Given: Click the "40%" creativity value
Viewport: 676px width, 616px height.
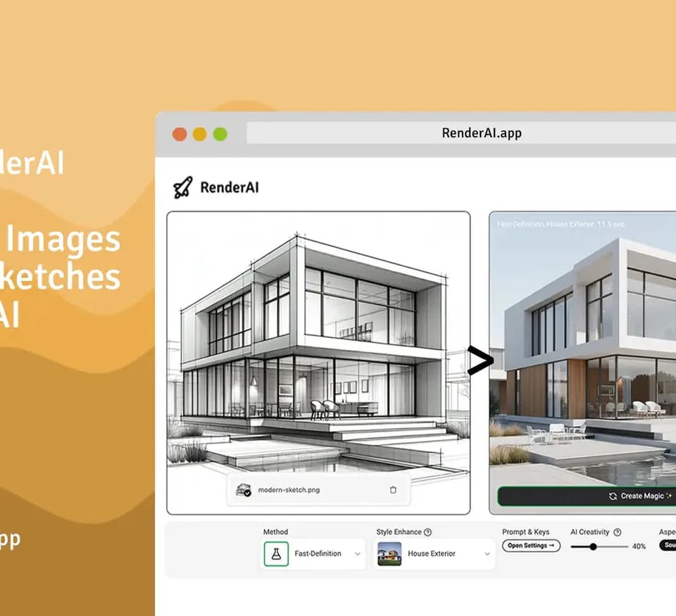Looking at the screenshot, I should pyautogui.click(x=639, y=546).
